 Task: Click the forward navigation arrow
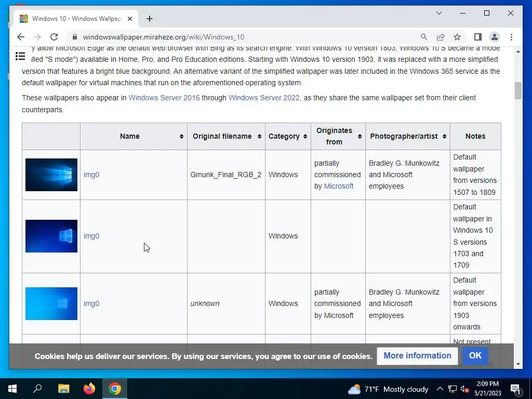tap(37, 37)
